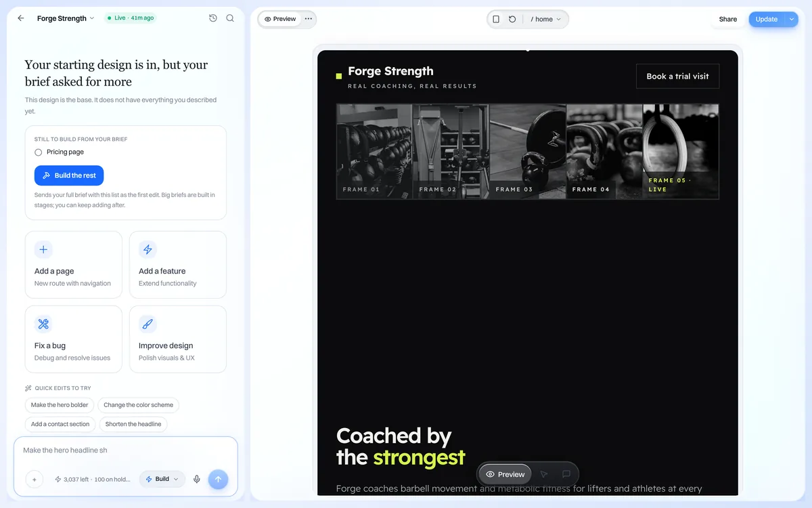
Task: Click the Frame 01 gym photo
Action: pyautogui.click(x=375, y=152)
